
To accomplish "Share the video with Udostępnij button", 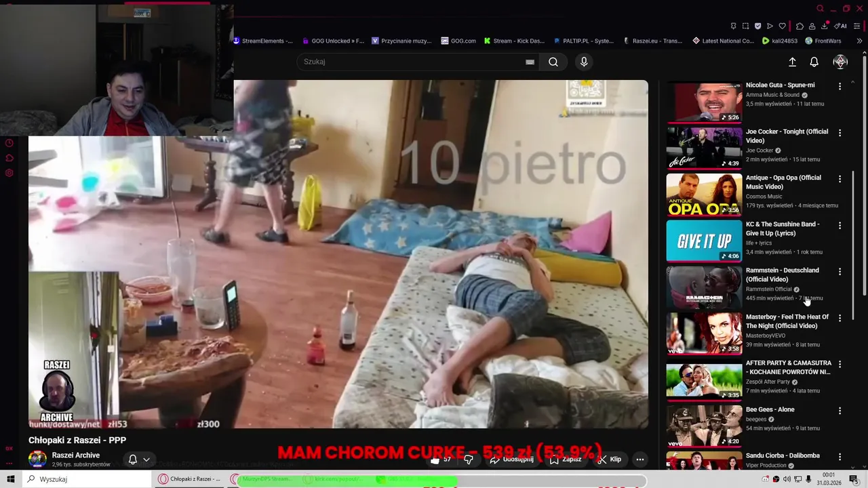I will [x=511, y=460].
